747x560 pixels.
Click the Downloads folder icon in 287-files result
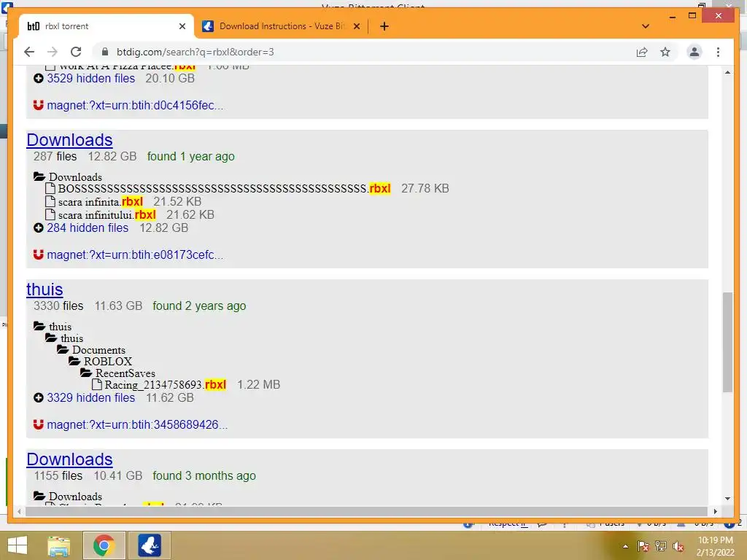pos(39,176)
